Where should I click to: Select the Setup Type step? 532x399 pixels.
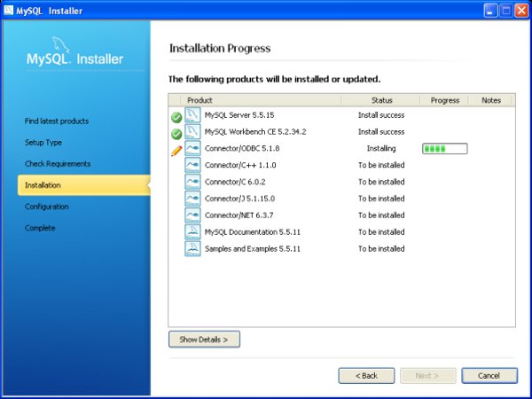point(43,143)
